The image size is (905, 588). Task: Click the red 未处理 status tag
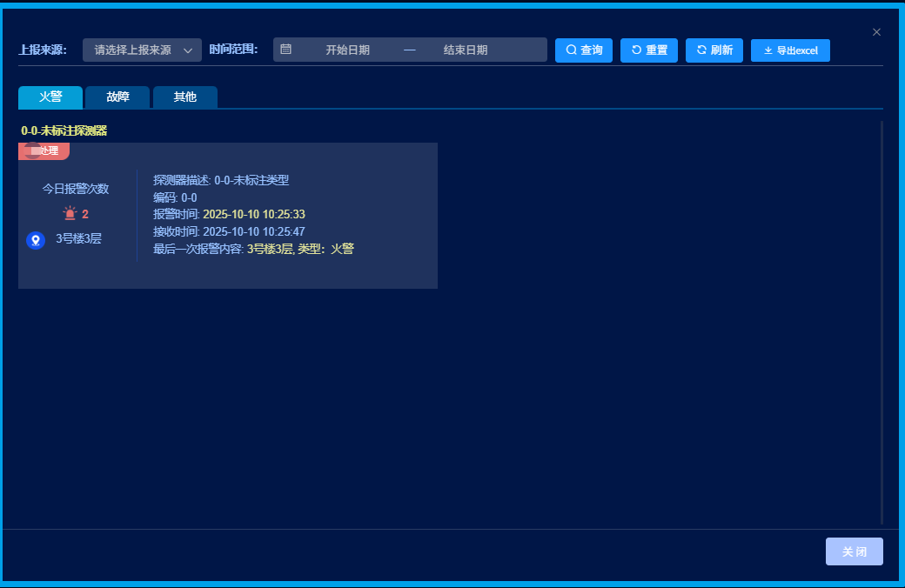44,150
